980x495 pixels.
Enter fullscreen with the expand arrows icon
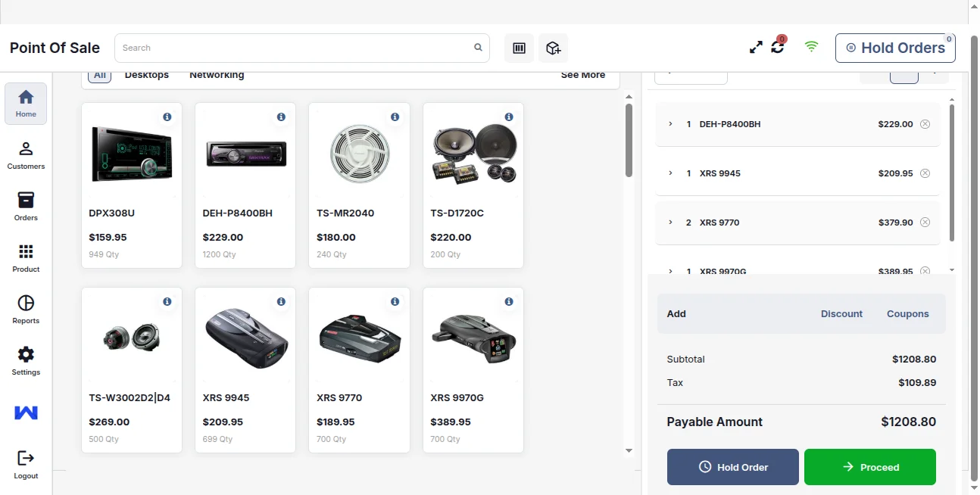click(x=756, y=47)
